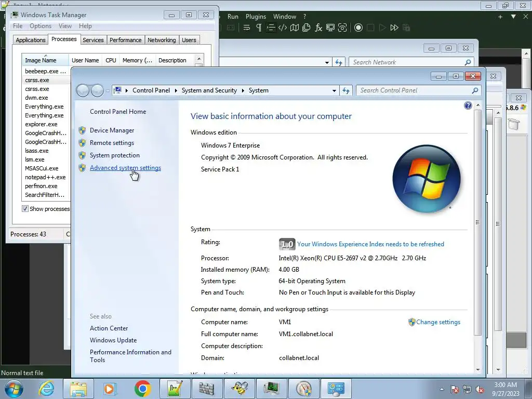Toggle Show processes from all users checkbox

point(25,209)
